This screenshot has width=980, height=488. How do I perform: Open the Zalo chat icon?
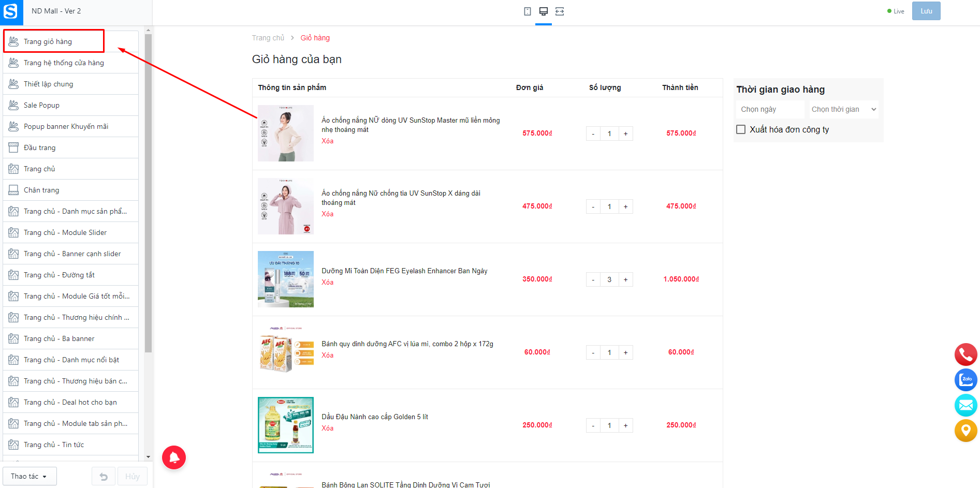click(966, 380)
